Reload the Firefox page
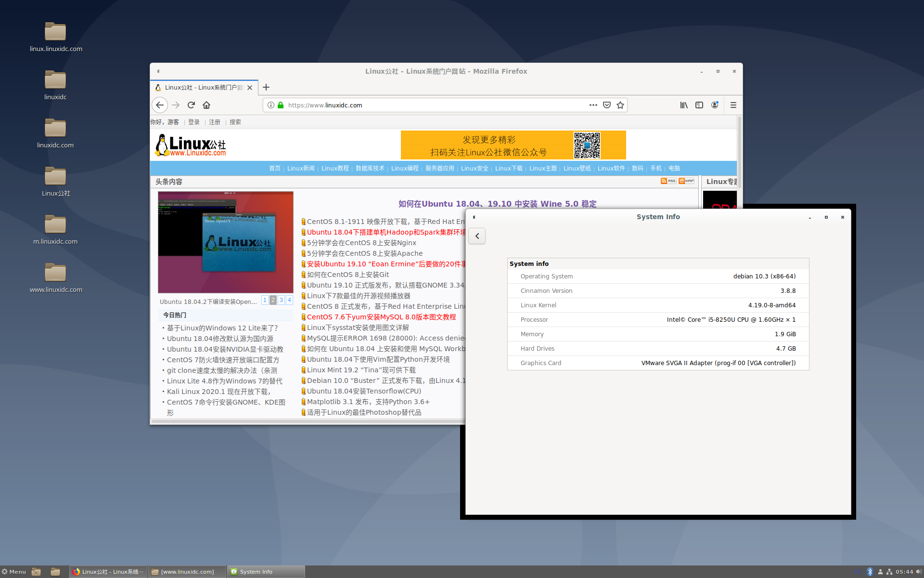Image resolution: width=924 pixels, height=578 pixels. [191, 105]
